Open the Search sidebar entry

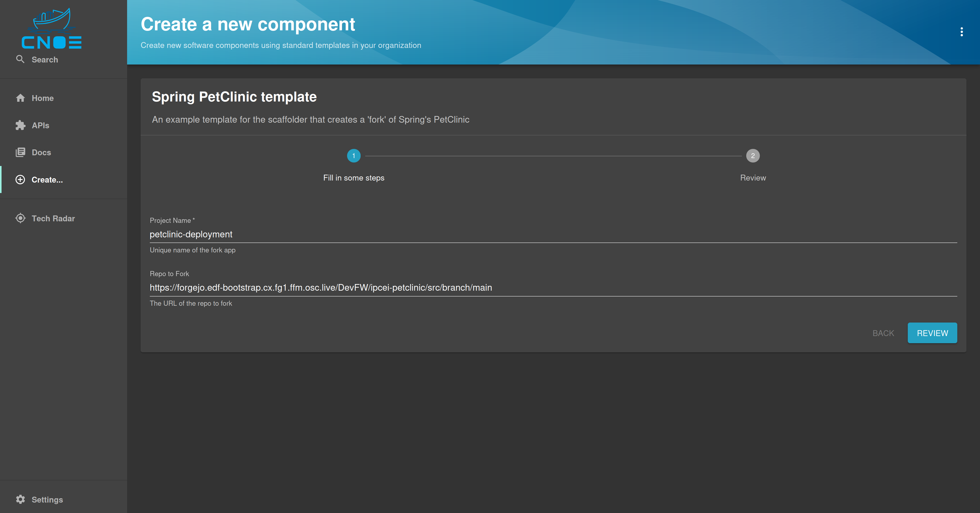pyautogui.click(x=64, y=60)
